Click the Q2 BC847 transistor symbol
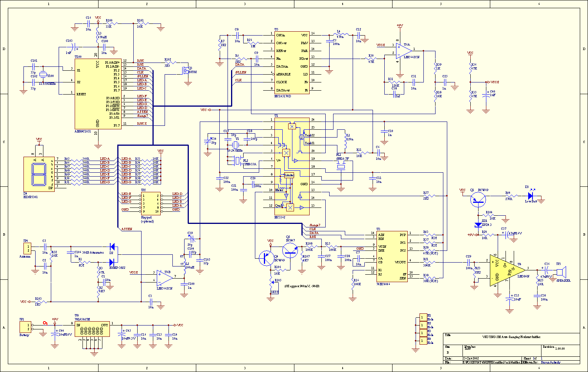Viewport: 588px width, 372px height. pos(290,250)
